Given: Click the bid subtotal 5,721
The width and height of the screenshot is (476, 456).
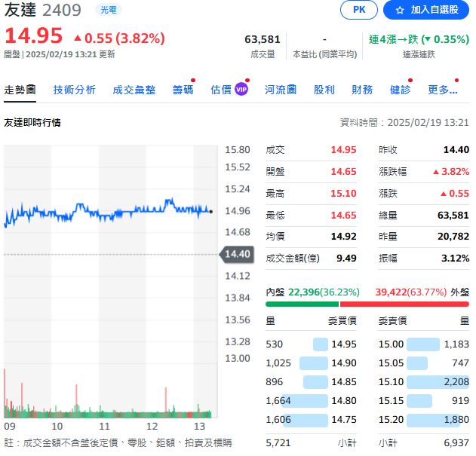Looking at the screenshot, I should coord(278,443).
